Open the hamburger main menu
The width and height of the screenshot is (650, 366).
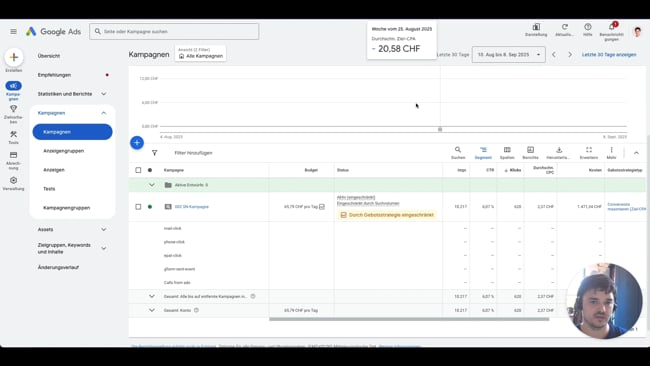tap(13, 32)
